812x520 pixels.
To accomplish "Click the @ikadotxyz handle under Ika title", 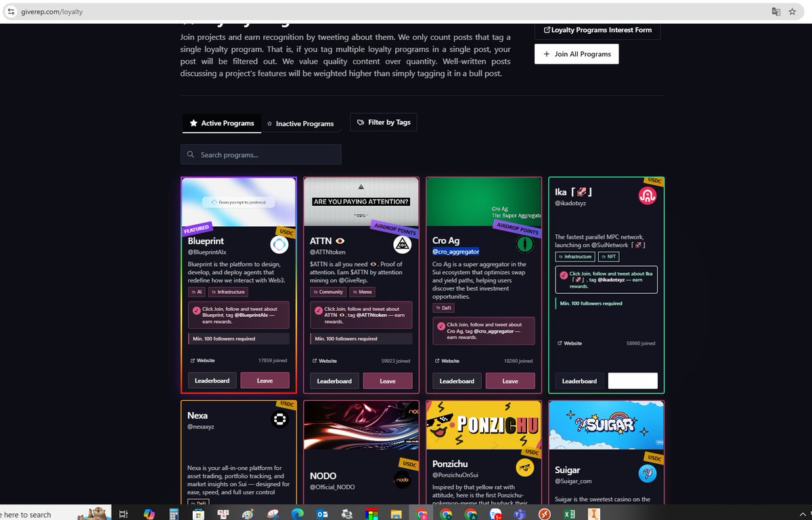I will [x=569, y=203].
